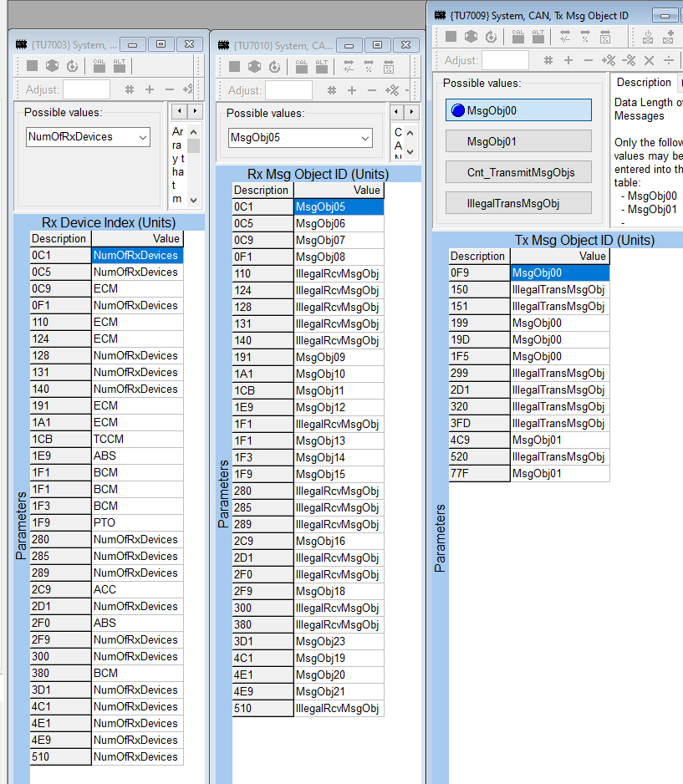Click the stop square icon in TU7009 toolbar
This screenshot has width=683, height=784.
click(451, 36)
